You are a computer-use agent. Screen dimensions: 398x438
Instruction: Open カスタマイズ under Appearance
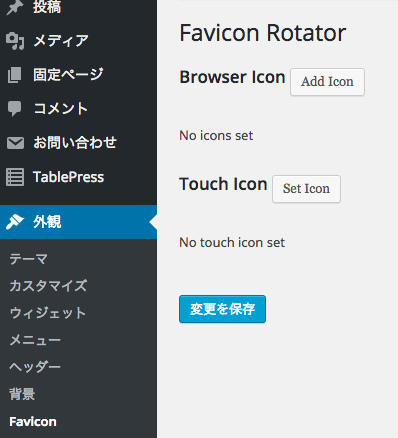48,286
